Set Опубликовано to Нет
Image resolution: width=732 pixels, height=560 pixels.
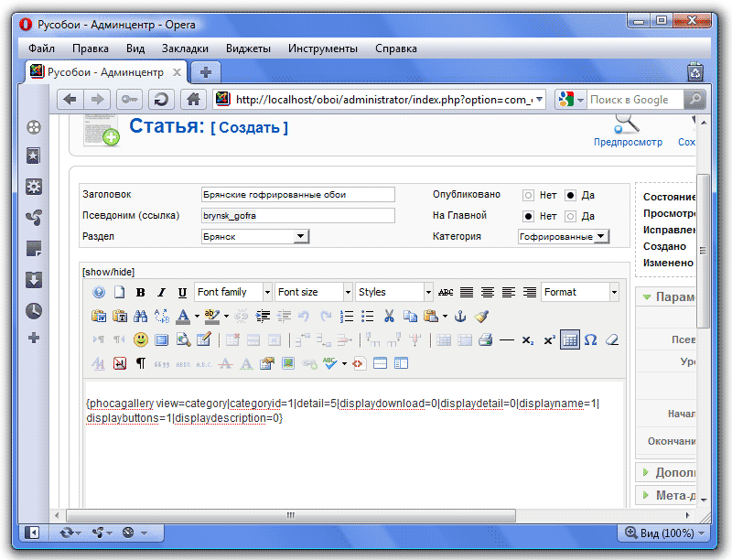[528, 195]
